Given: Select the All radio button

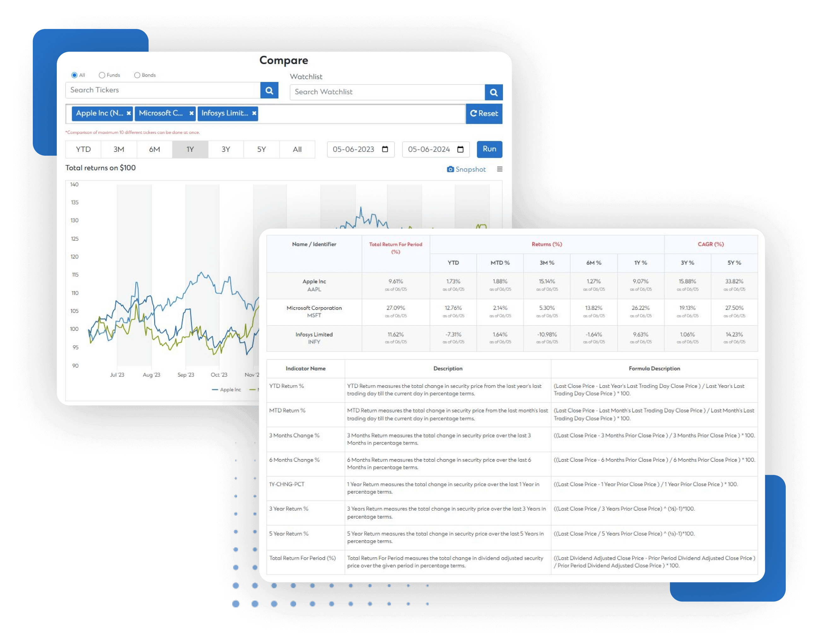Looking at the screenshot, I should click(x=74, y=75).
